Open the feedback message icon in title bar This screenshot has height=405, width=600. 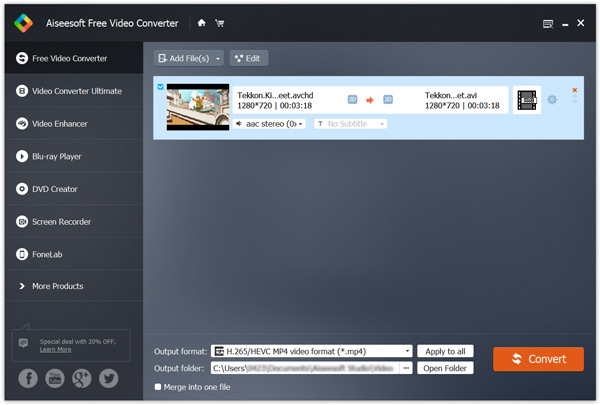tap(548, 24)
